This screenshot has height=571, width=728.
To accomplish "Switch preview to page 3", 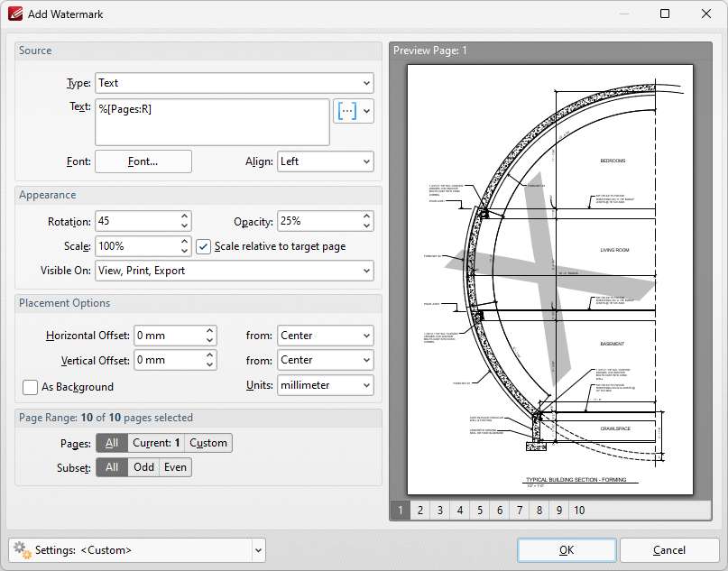I will coord(440,511).
